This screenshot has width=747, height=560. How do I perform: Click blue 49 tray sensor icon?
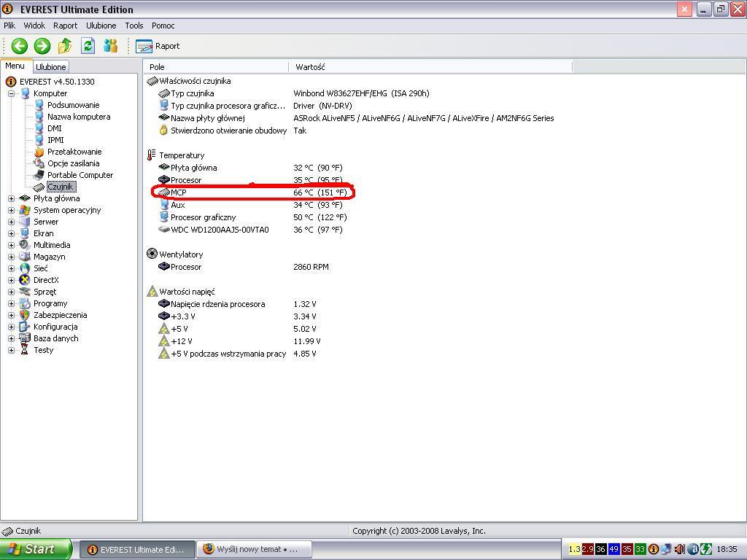pyautogui.click(x=614, y=549)
